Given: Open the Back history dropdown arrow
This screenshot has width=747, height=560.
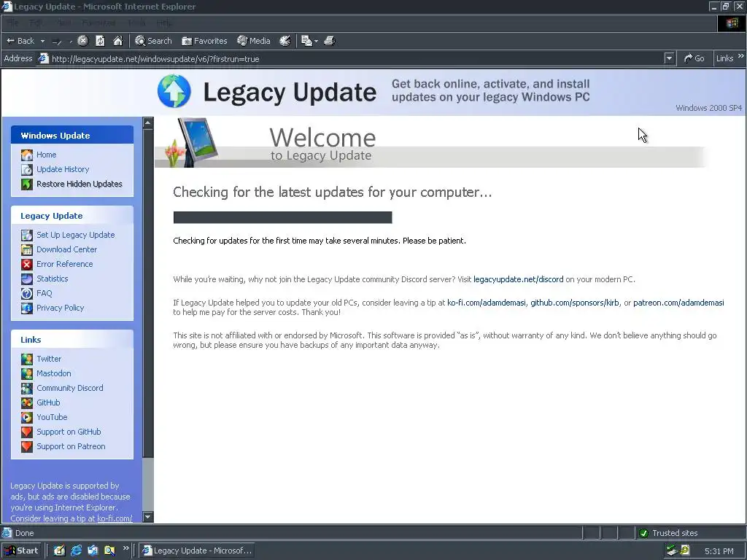Looking at the screenshot, I should point(42,42).
